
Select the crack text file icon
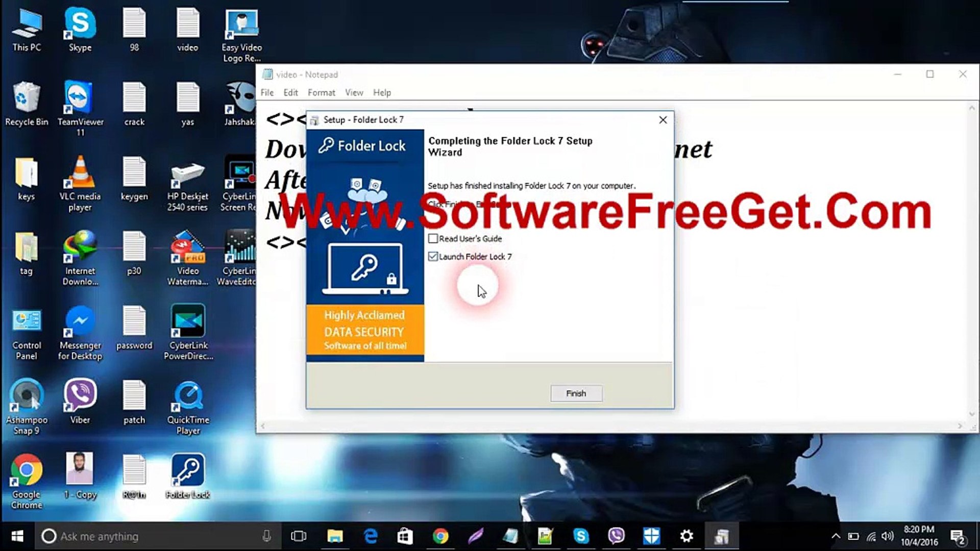point(134,105)
